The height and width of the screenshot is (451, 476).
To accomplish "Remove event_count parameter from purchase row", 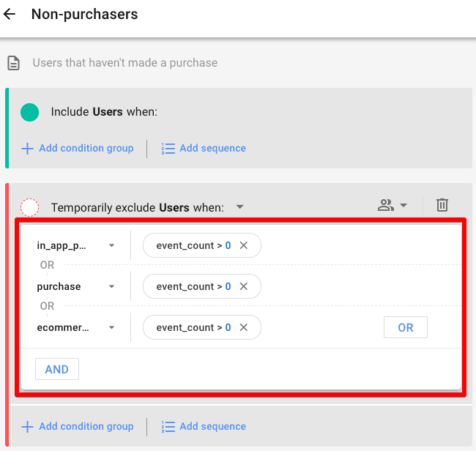I will pyautogui.click(x=243, y=286).
